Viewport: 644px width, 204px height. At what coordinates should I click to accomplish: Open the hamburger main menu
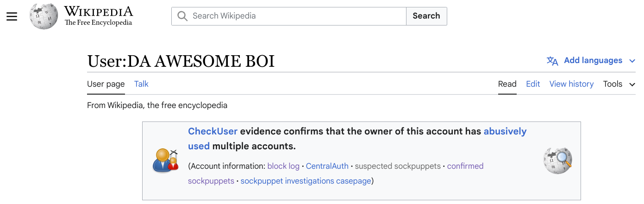point(12,16)
